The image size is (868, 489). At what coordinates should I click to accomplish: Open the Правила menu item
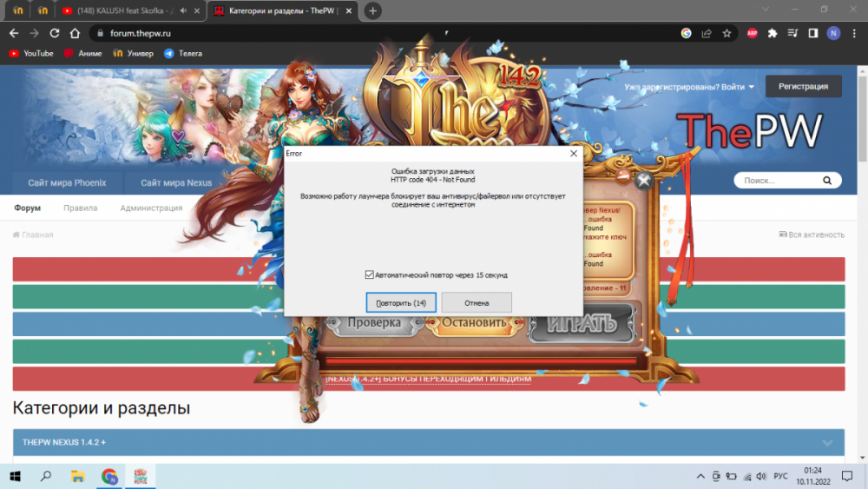pyautogui.click(x=80, y=208)
